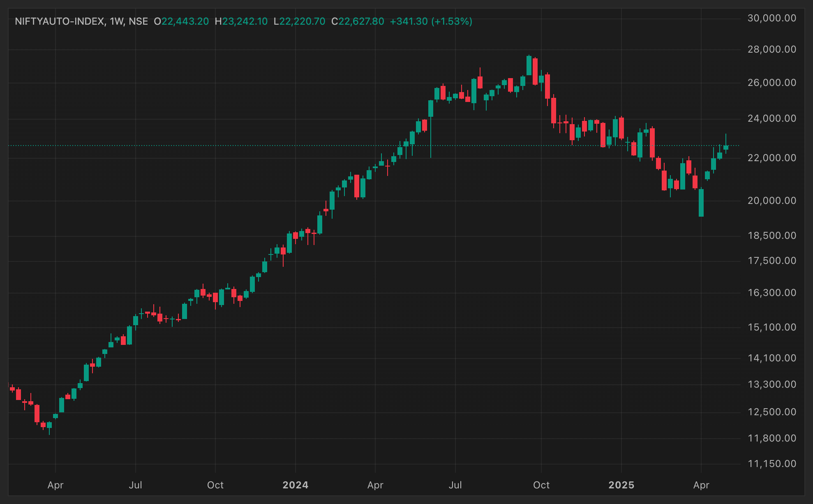Click the 11,150.00 price axis label
813x504 pixels.
(x=772, y=464)
